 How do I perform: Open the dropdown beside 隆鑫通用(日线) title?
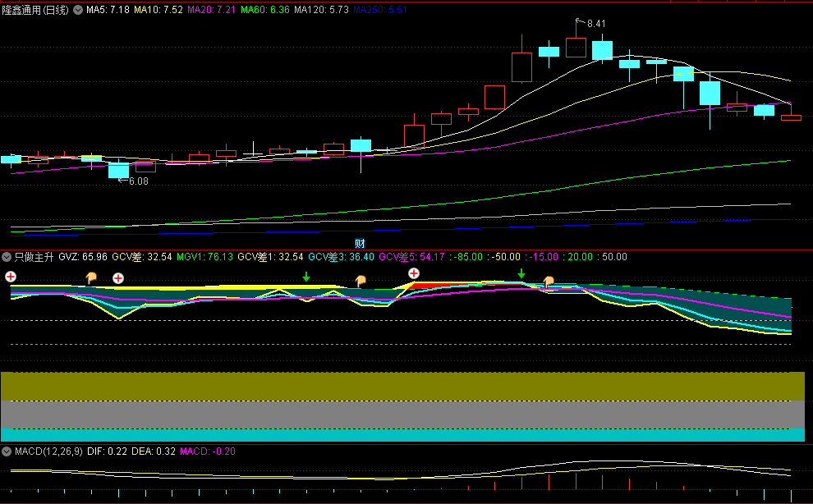pyautogui.click(x=78, y=10)
